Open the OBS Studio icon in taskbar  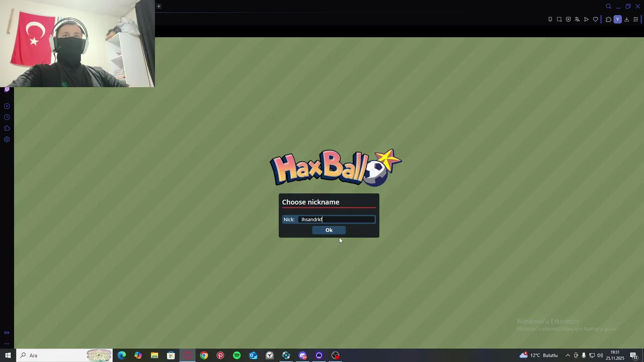click(x=336, y=355)
